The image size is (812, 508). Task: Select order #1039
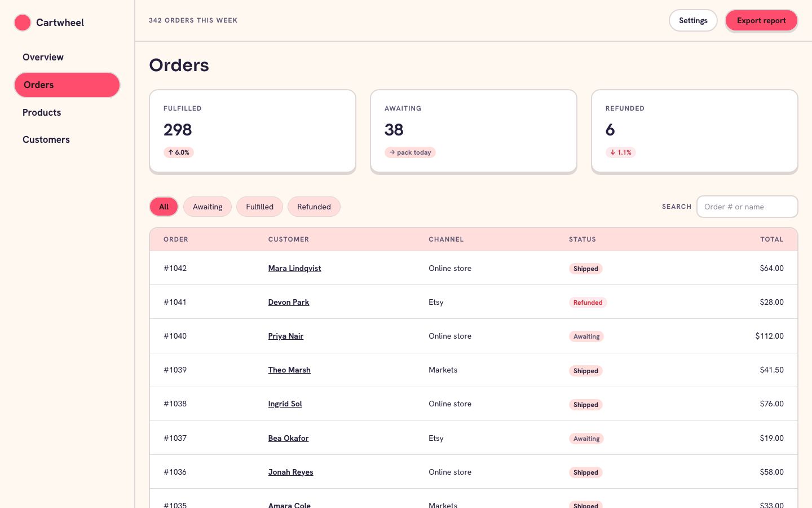pyautogui.click(x=175, y=370)
